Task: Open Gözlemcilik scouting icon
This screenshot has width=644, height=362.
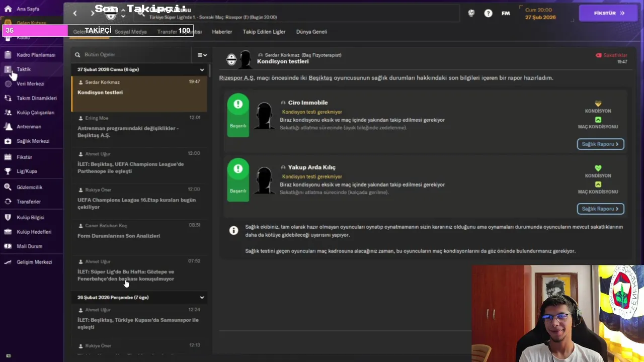Action: (x=8, y=187)
